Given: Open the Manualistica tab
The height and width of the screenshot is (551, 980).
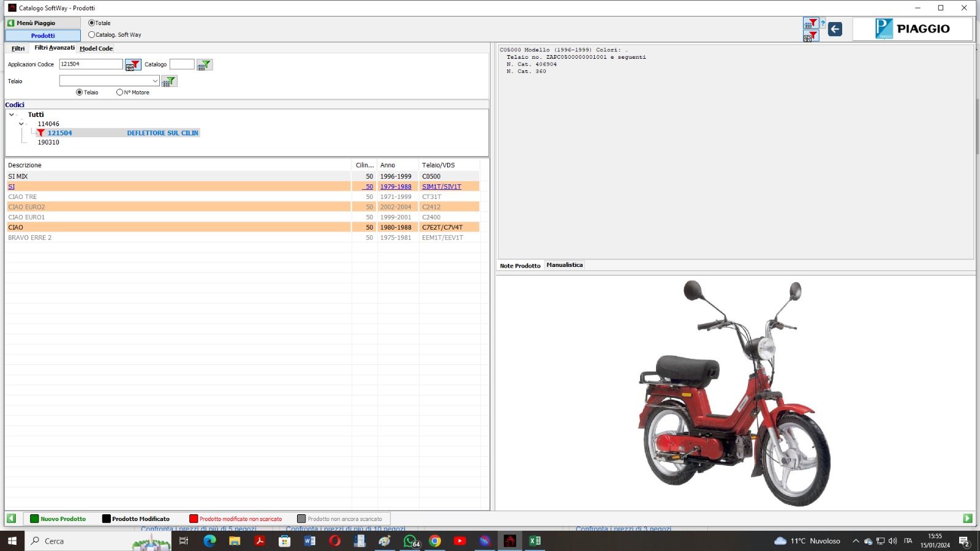Looking at the screenshot, I should click(x=564, y=265).
